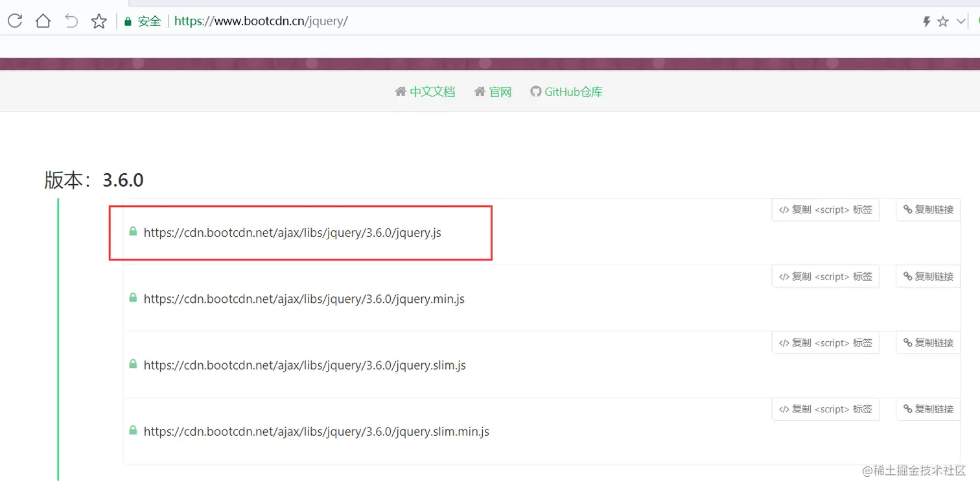Copy link for jquery.min.js
Viewport: 980px width, 491px height.
point(928,276)
